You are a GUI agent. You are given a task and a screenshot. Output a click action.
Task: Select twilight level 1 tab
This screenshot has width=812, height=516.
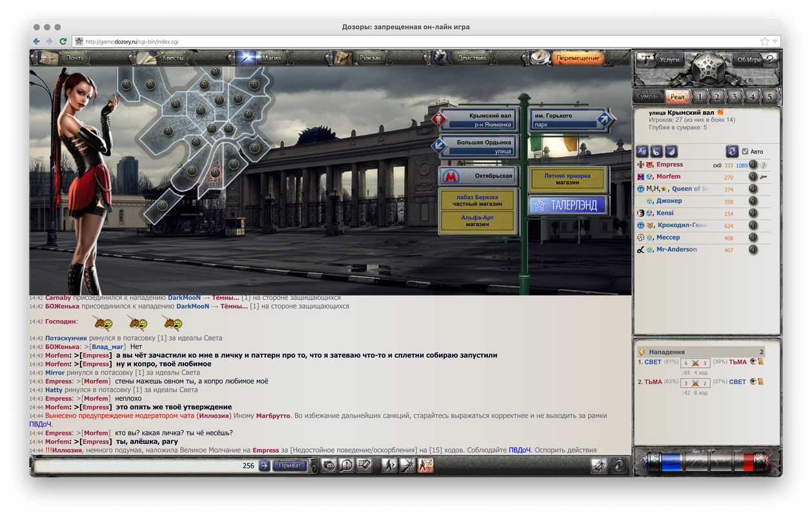click(699, 97)
